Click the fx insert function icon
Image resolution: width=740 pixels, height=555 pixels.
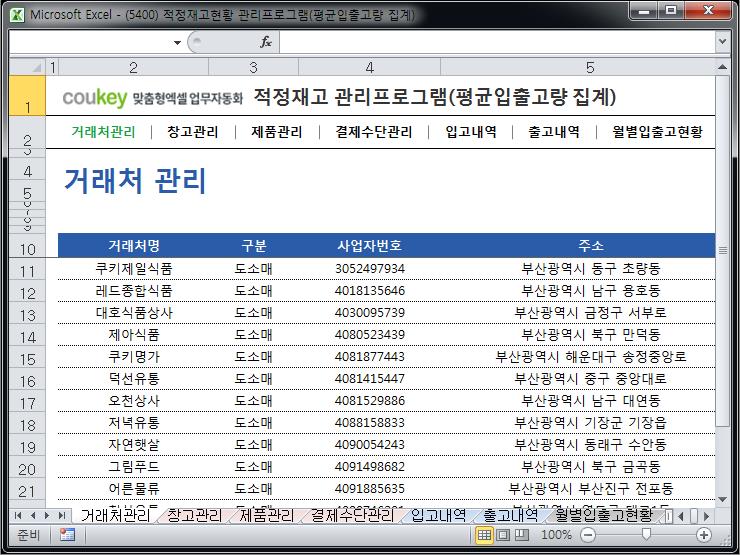266,42
